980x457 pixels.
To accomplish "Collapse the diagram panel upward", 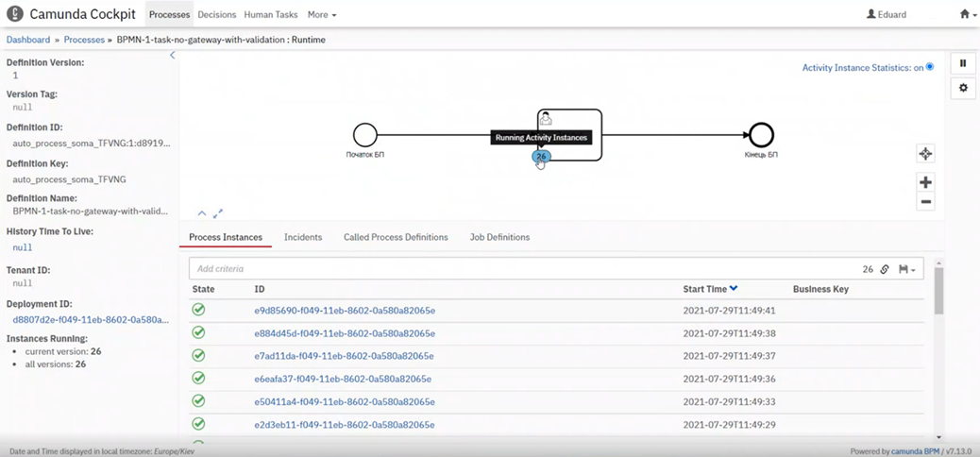I will pyautogui.click(x=202, y=213).
